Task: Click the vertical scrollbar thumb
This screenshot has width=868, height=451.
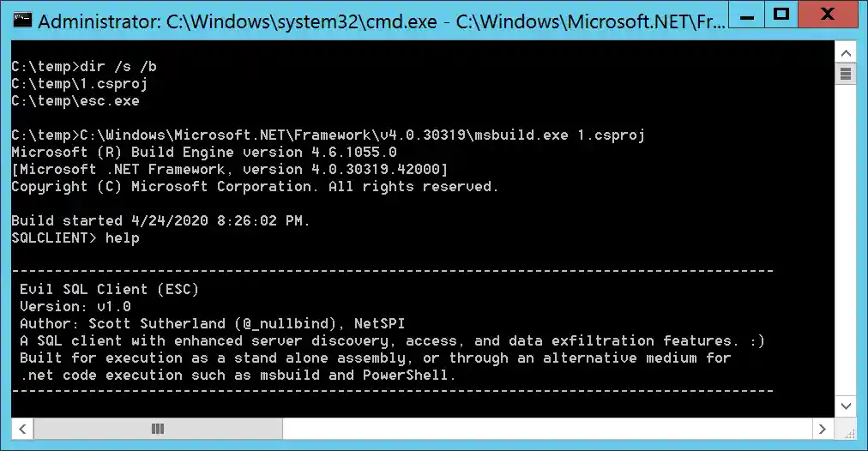Action: [x=845, y=75]
